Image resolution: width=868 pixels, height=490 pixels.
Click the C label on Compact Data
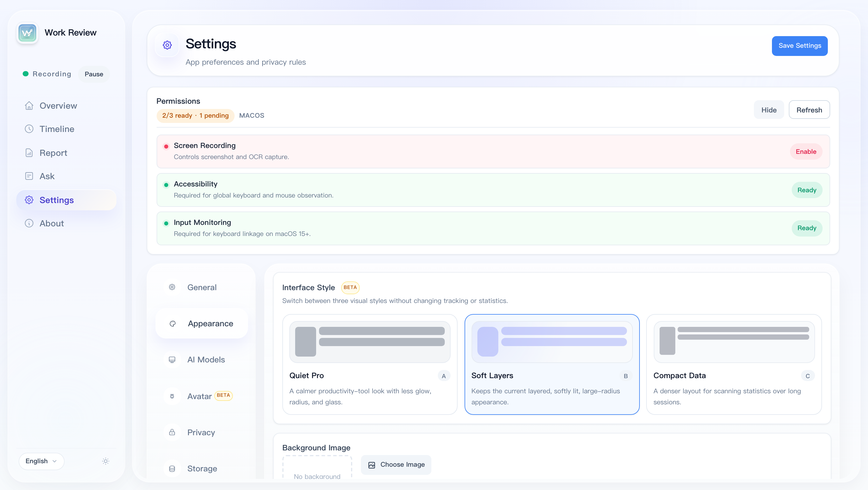(x=808, y=376)
